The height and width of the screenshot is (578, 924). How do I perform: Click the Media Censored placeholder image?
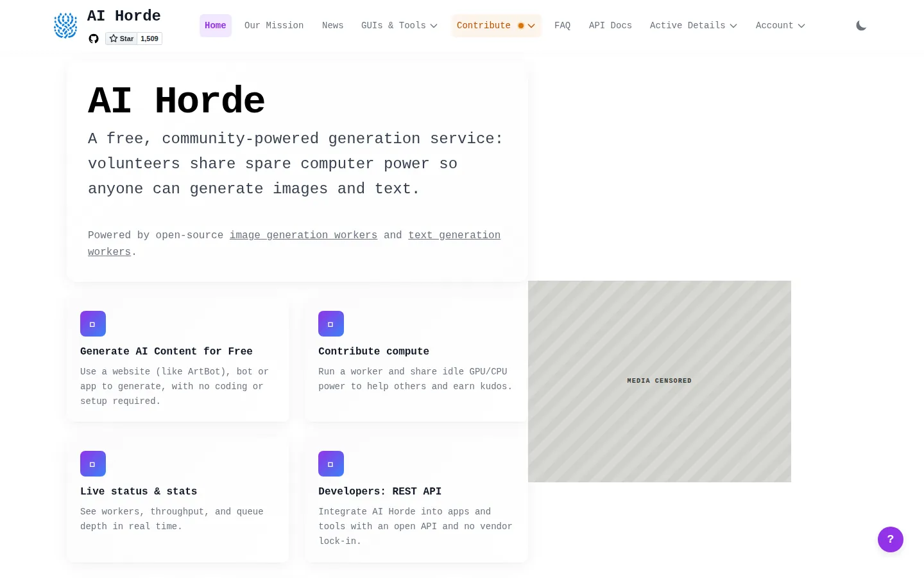point(660,381)
